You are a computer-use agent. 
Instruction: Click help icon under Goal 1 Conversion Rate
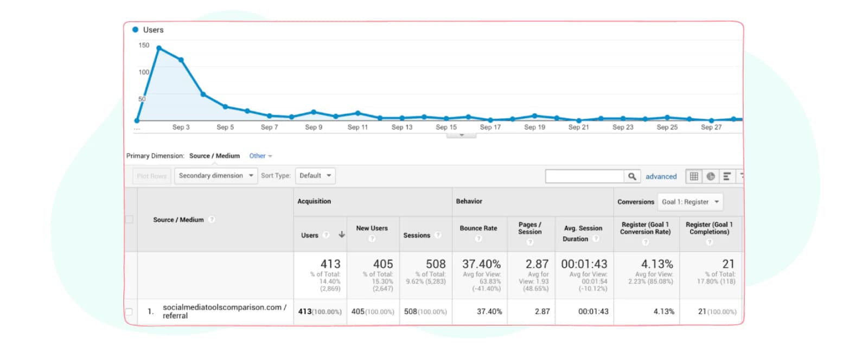(x=646, y=242)
